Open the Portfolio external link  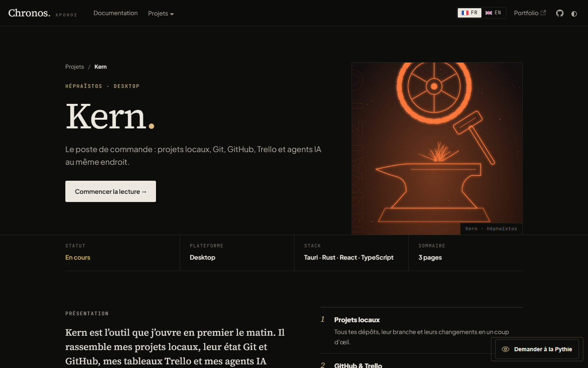coord(530,13)
